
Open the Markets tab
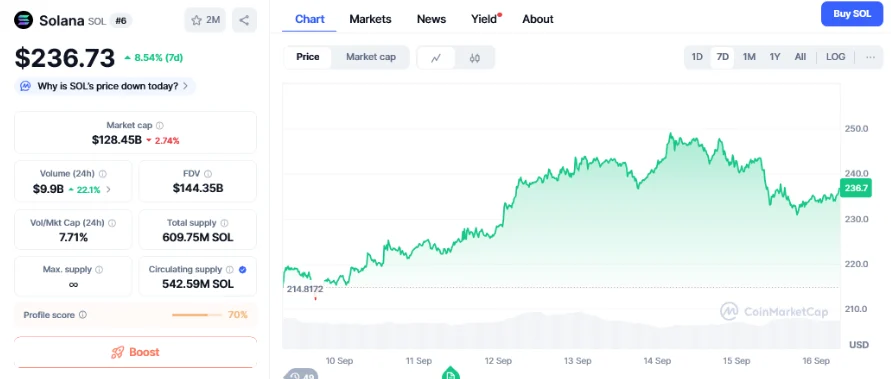click(370, 19)
